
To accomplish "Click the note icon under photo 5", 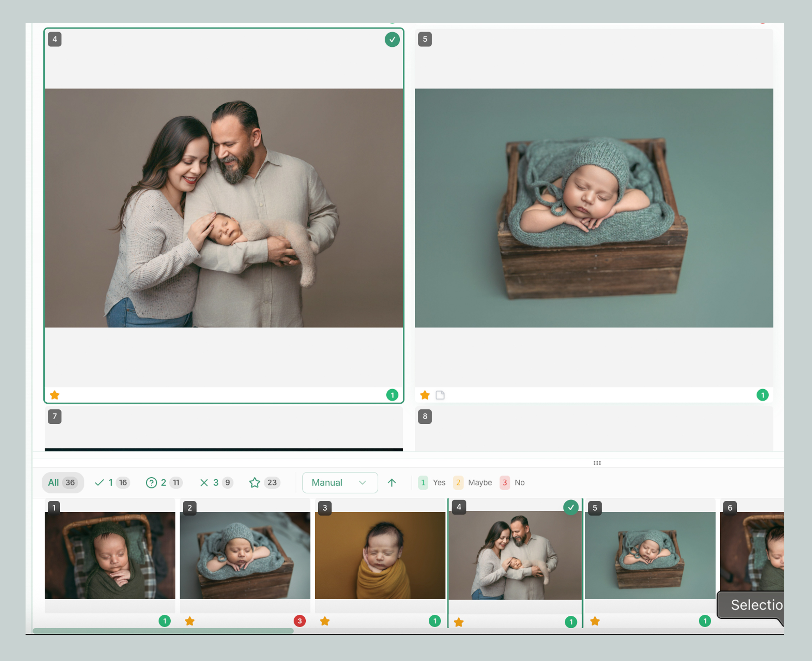I will pyautogui.click(x=440, y=395).
